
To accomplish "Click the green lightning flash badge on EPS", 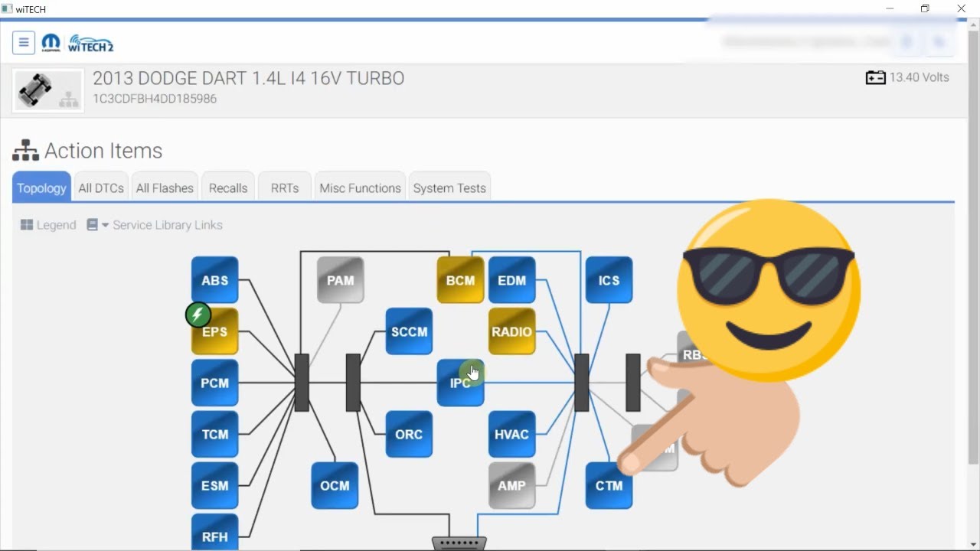I will 198,315.
